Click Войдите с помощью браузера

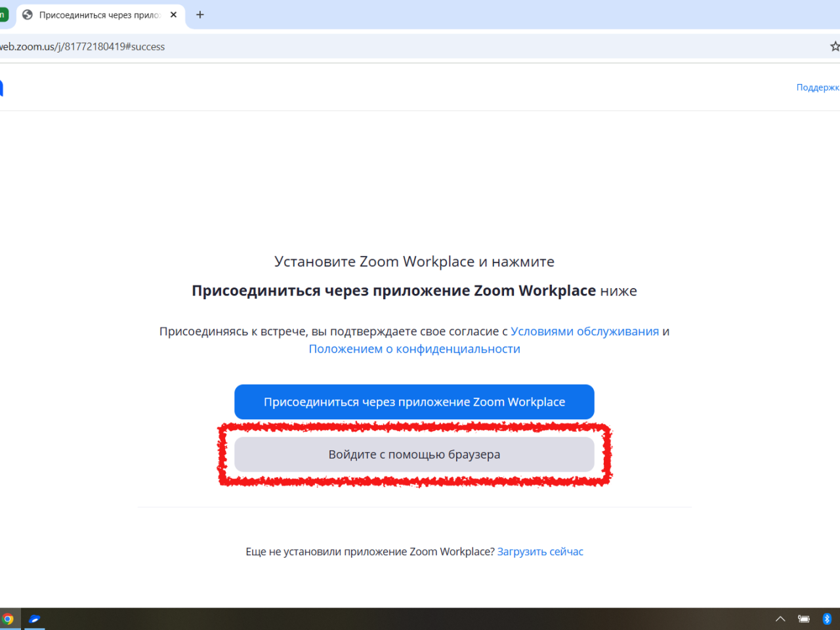[414, 454]
